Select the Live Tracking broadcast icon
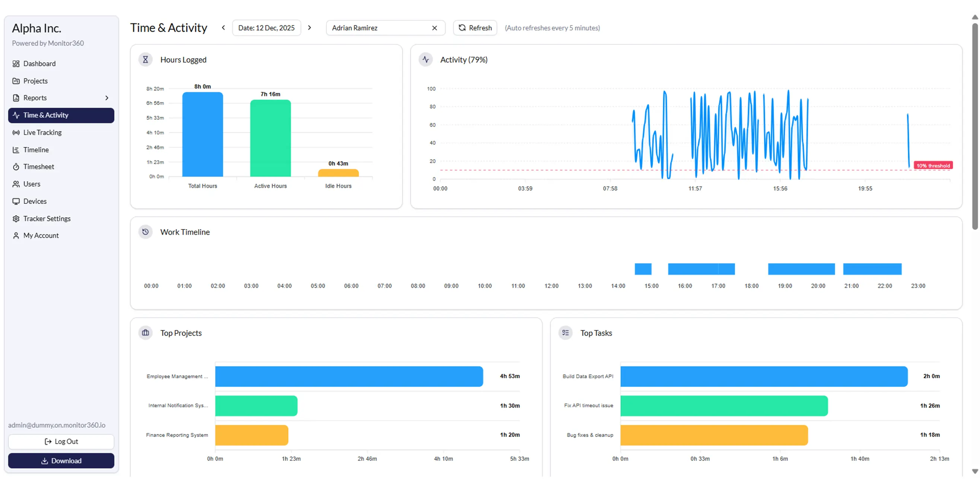This screenshot has height=488, width=980. pyautogui.click(x=16, y=132)
